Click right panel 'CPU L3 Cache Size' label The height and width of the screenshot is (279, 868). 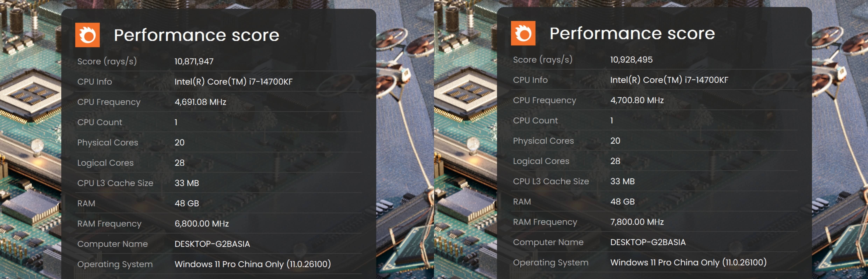pos(551,181)
